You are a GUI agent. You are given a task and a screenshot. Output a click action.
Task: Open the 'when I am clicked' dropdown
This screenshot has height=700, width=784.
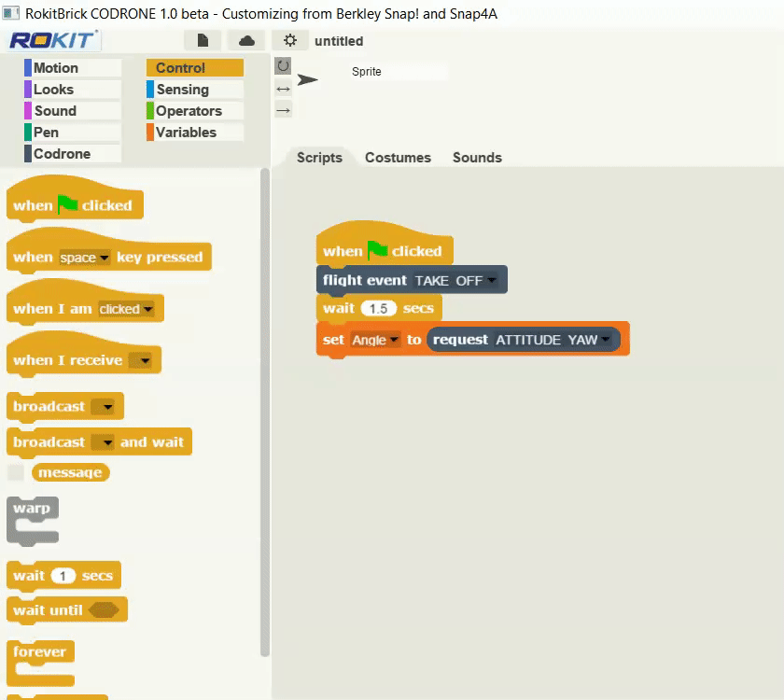coord(126,309)
